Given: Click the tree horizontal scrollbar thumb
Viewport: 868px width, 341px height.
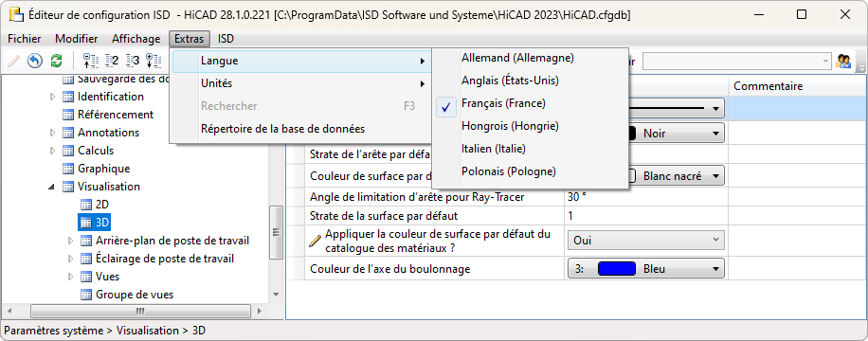Looking at the screenshot, I should coord(139,311).
